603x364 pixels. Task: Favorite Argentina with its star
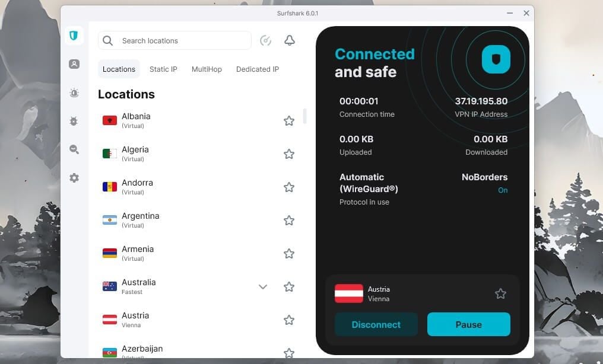click(289, 221)
